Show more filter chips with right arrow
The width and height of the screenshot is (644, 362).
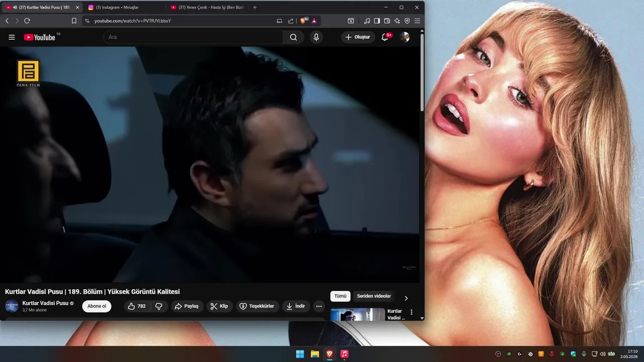406,298
